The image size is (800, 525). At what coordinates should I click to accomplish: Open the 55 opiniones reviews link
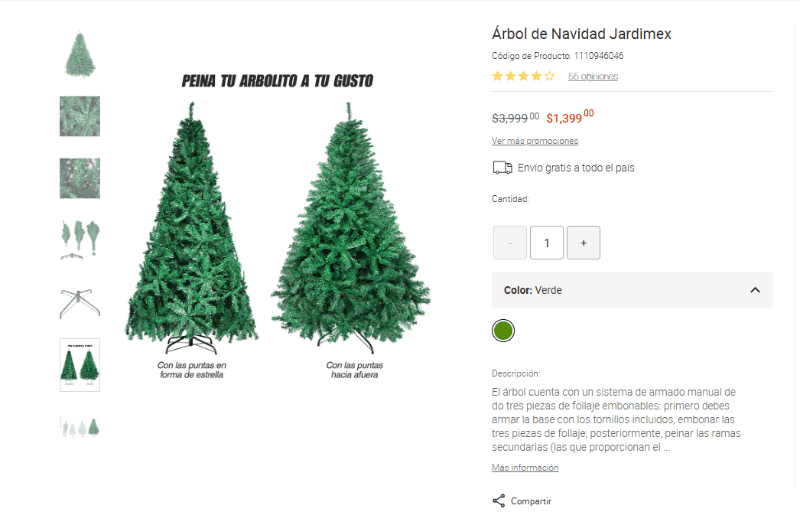(x=593, y=77)
